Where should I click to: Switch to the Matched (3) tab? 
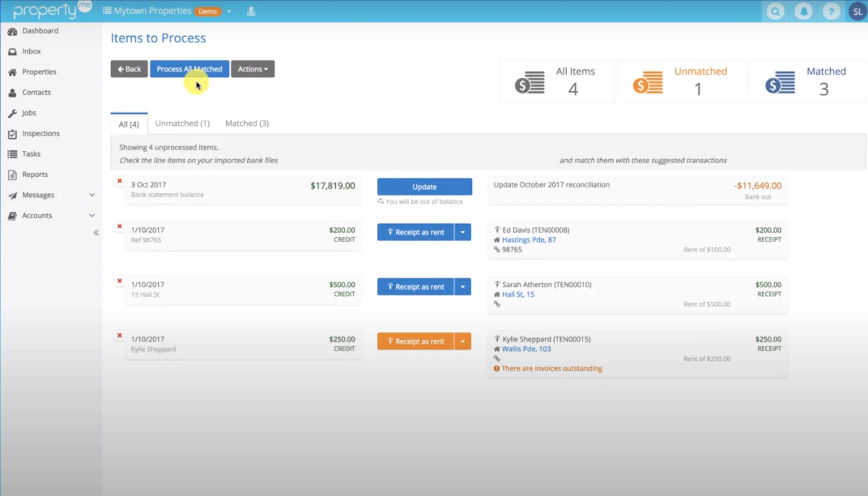click(247, 124)
